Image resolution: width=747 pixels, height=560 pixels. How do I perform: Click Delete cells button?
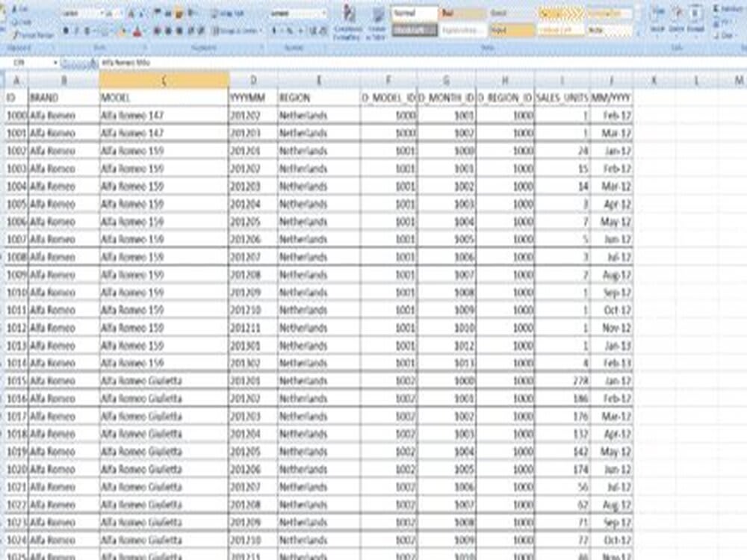click(677, 19)
